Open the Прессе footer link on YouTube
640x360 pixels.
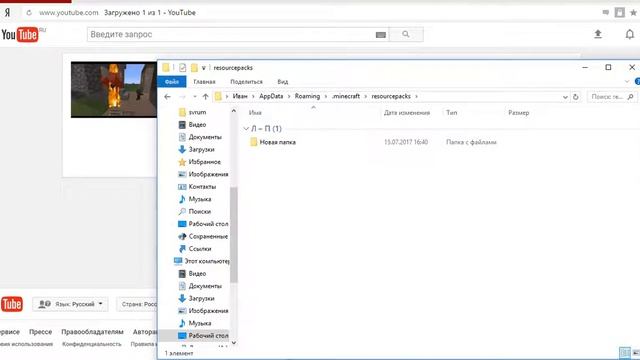point(40,332)
